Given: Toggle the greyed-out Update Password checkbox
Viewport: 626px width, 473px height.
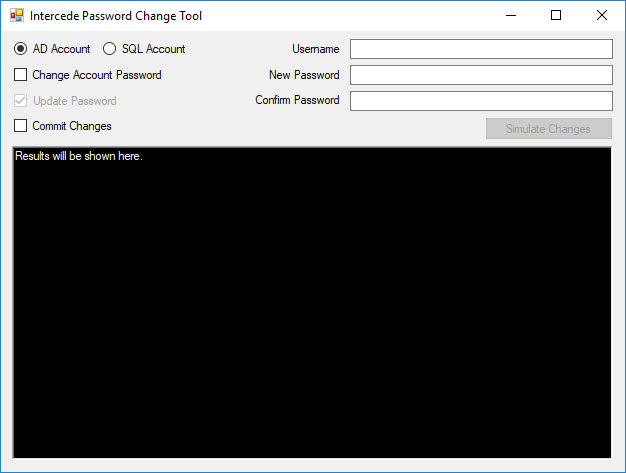Looking at the screenshot, I should [20, 101].
